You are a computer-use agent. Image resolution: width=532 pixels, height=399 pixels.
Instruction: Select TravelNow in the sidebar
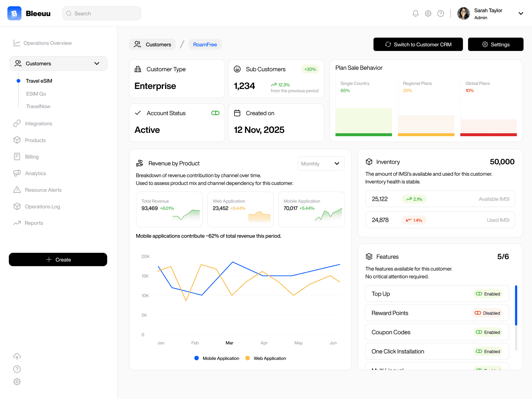tap(38, 106)
